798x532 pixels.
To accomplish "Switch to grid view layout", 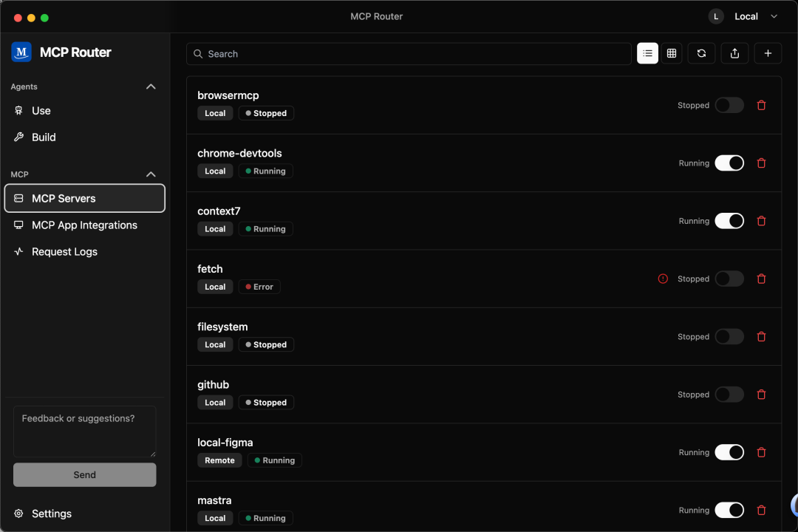I will pyautogui.click(x=672, y=53).
